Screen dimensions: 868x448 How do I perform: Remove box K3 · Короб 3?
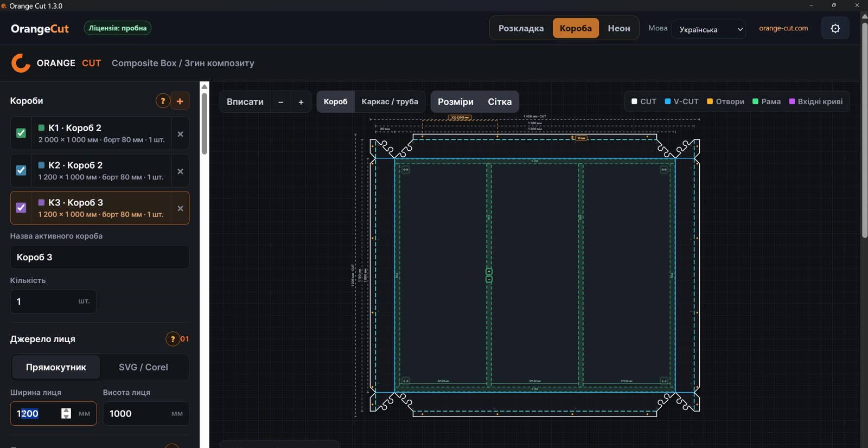(181, 208)
